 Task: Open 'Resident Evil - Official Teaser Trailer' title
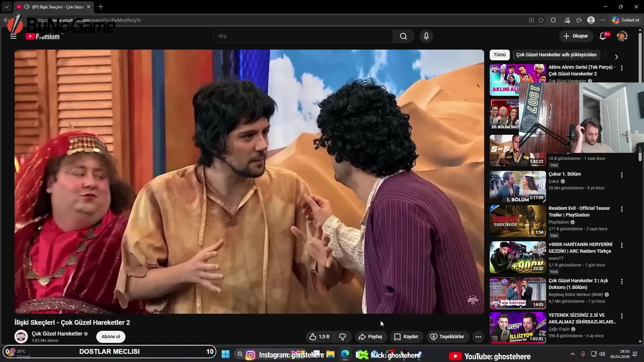[579, 212]
